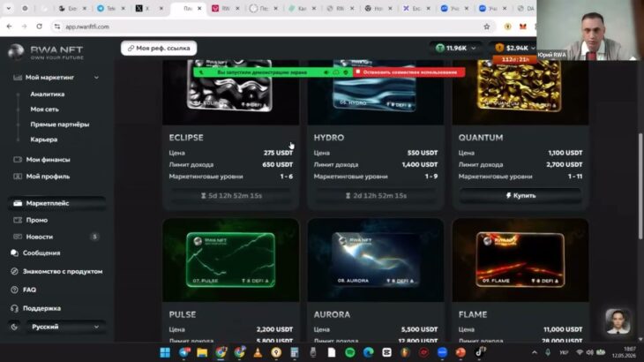This screenshot has width=644, height=362.
Task: Open Microsoft Edge from taskbar
Action: (x=369, y=352)
